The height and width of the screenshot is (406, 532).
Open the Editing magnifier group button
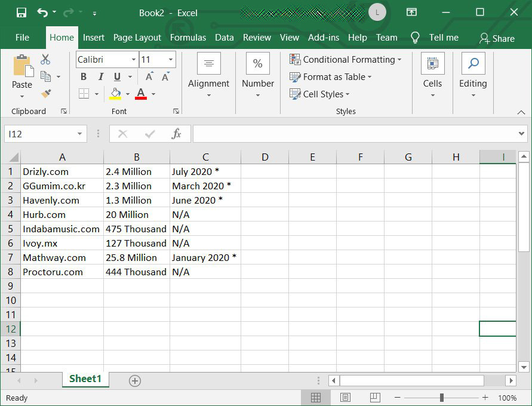[x=473, y=75]
